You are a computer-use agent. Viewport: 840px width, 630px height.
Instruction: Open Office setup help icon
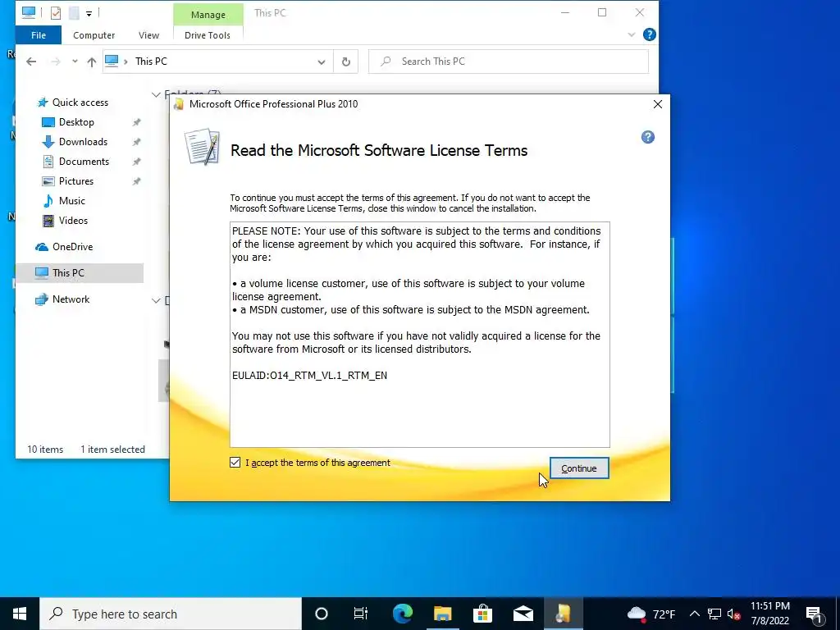tap(648, 137)
